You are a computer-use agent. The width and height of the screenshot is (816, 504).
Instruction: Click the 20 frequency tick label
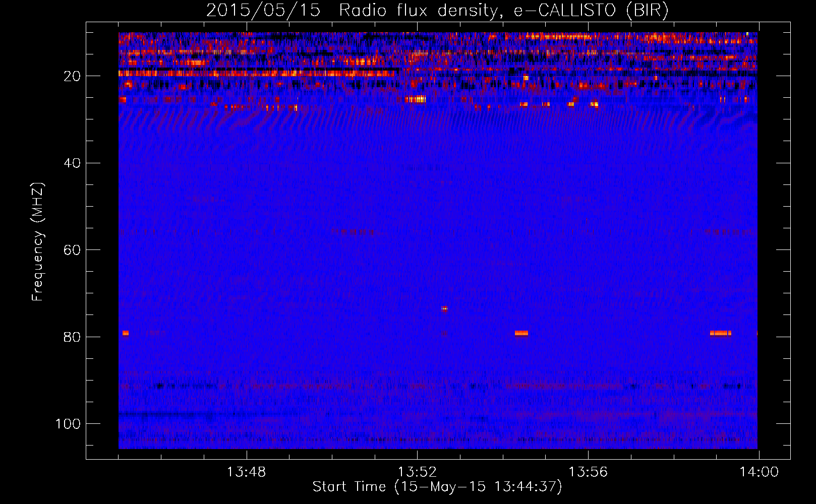click(73, 76)
